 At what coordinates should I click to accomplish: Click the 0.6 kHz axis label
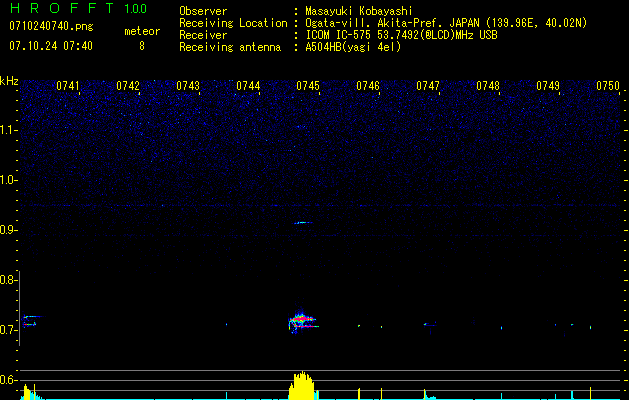click(x=8, y=380)
